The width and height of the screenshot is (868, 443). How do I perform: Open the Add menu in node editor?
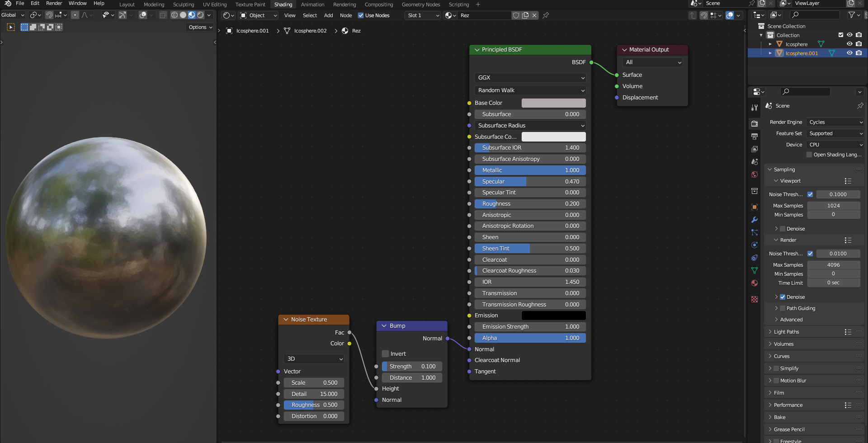pos(328,15)
